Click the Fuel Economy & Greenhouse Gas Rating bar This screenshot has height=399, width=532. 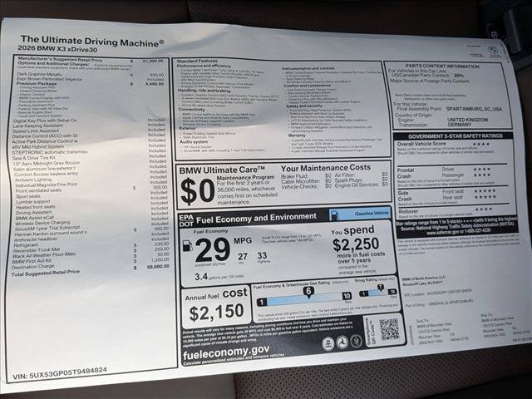[304, 299]
